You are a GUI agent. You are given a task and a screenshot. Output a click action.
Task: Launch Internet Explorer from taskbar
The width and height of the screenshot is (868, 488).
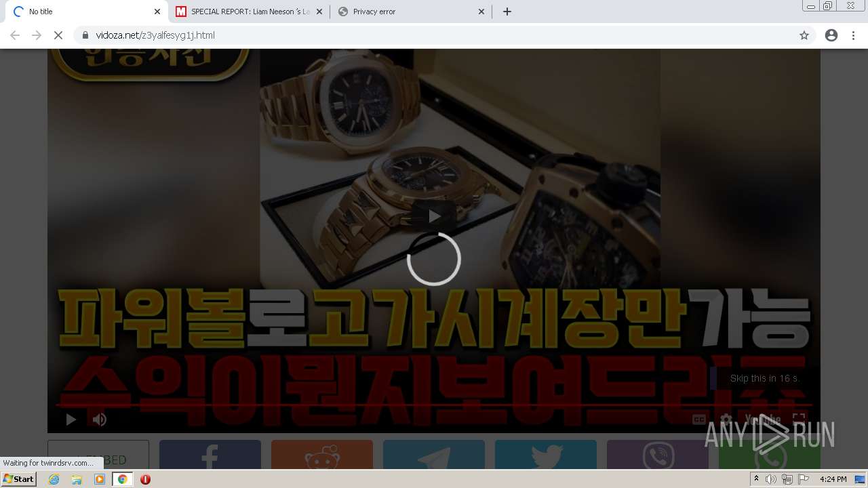pyautogui.click(x=54, y=479)
